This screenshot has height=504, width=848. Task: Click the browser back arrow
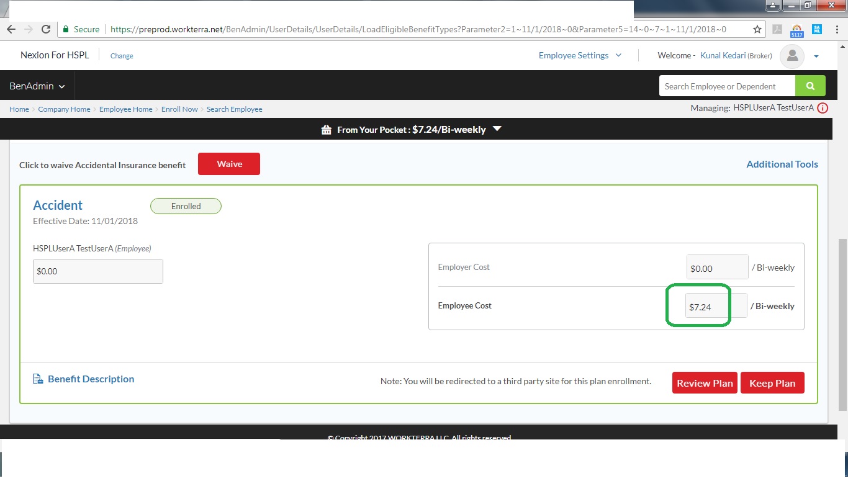(11, 29)
